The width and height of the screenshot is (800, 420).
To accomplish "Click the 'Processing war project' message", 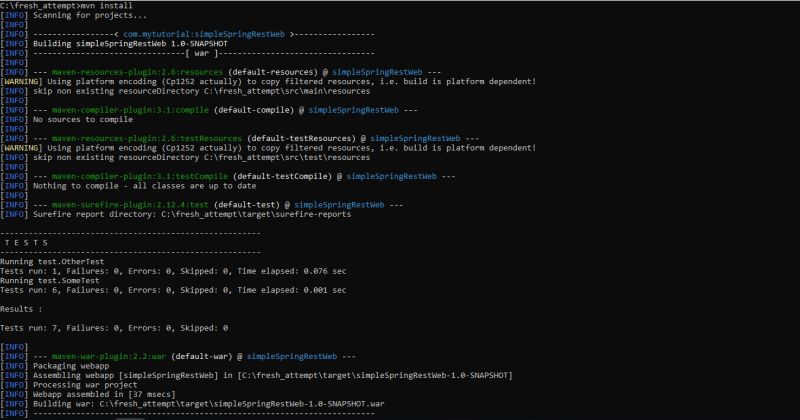I will [x=85, y=385].
